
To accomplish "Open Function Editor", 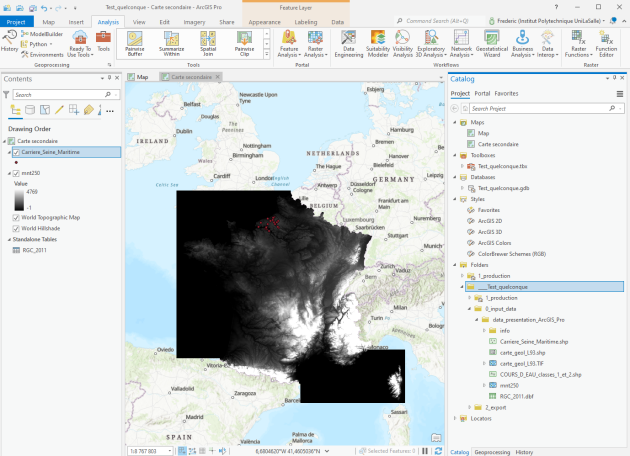I will [x=606, y=44].
